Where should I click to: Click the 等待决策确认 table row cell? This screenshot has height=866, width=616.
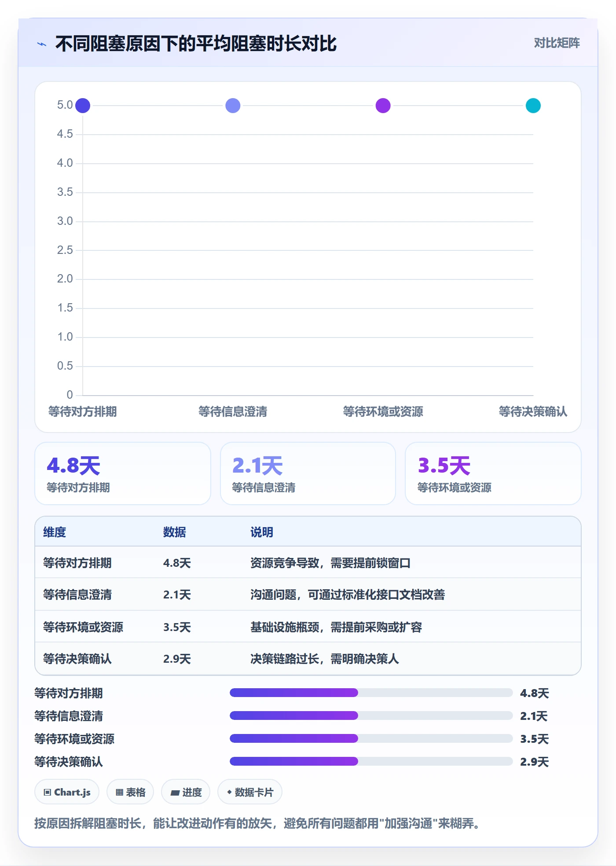pyautogui.click(x=77, y=659)
